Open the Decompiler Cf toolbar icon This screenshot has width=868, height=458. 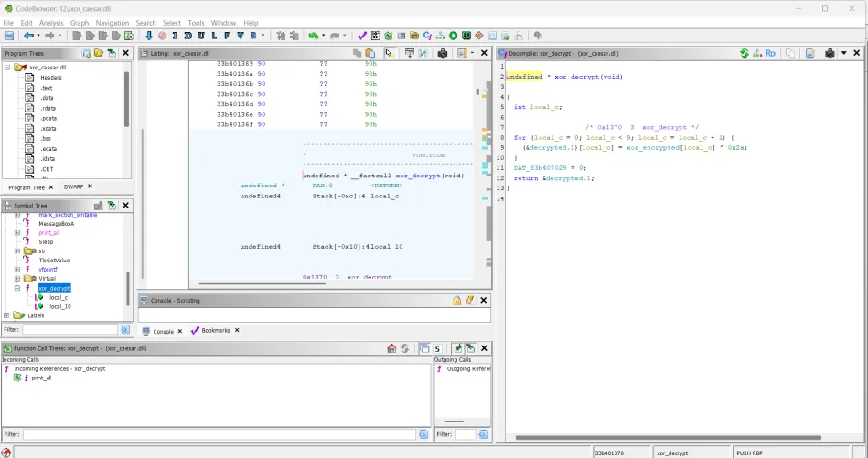click(427, 36)
